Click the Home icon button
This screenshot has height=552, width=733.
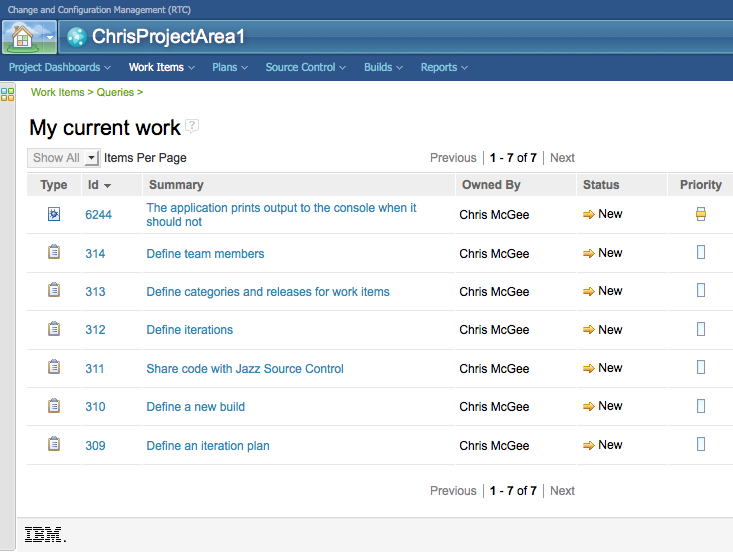tap(21, 37)
